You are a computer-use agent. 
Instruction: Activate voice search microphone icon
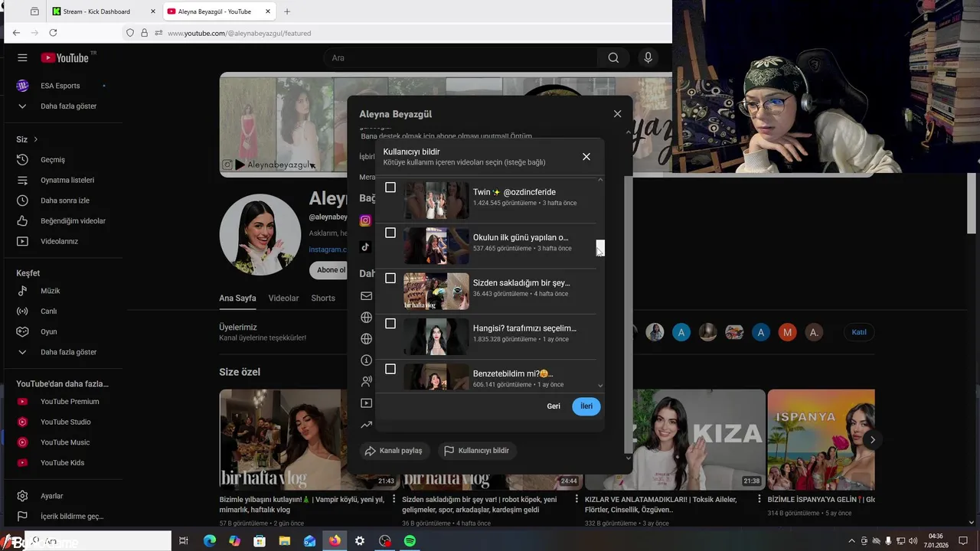(648, 57)
